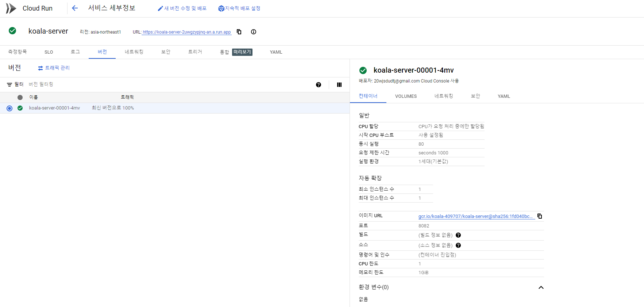Click the green status check next to koala-server

coord(12,31)
